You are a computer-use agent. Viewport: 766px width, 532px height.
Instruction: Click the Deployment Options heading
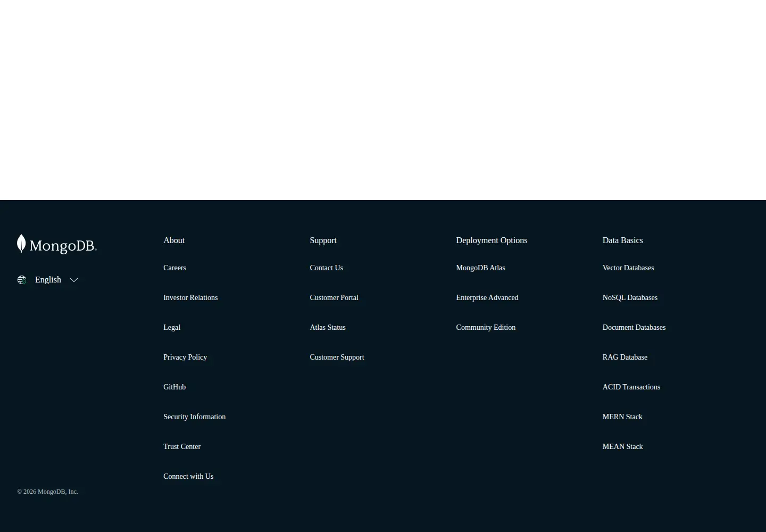(492, 240)
